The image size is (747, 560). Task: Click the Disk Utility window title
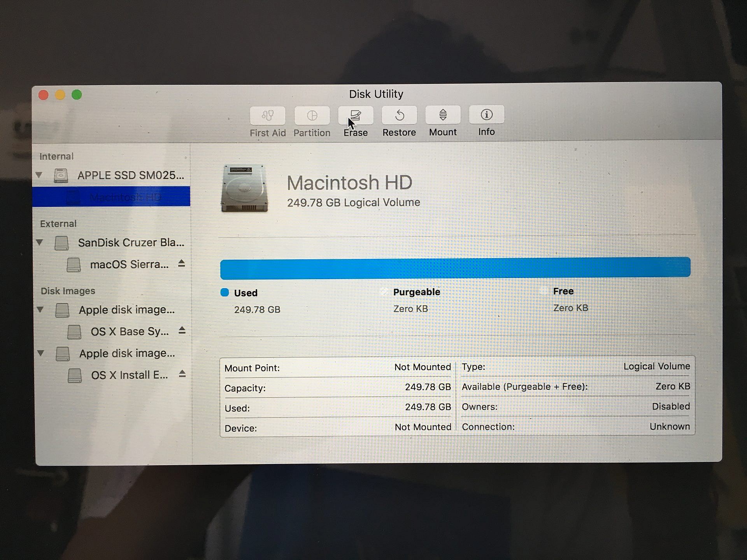click(x=376, y=94)
